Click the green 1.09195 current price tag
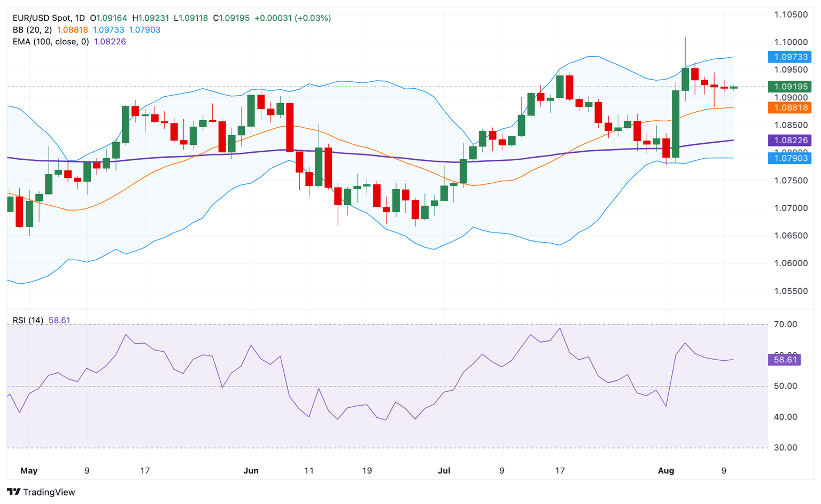Image resolution: width=821 pixels, height=504 pixels. (789, 87)
